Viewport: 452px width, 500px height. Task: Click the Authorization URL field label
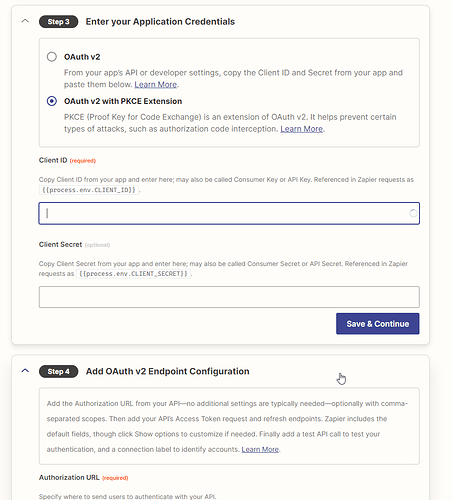click(69, 477)
